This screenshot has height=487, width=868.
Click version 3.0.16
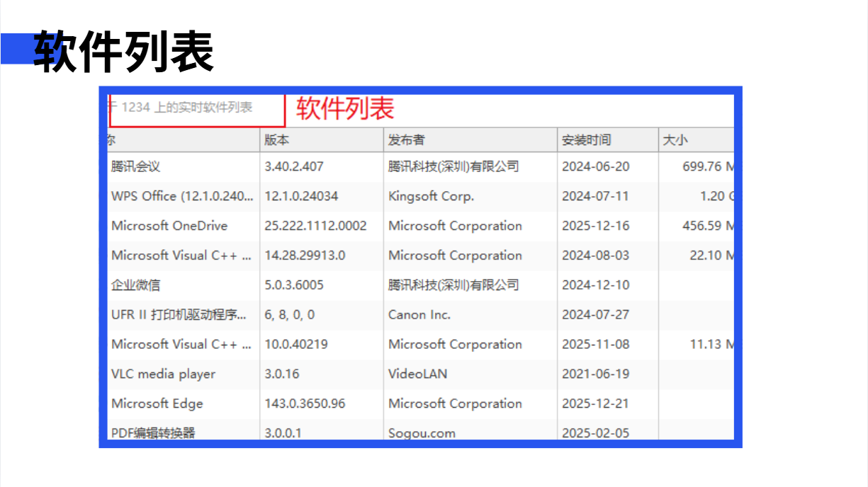click(282, 374)
